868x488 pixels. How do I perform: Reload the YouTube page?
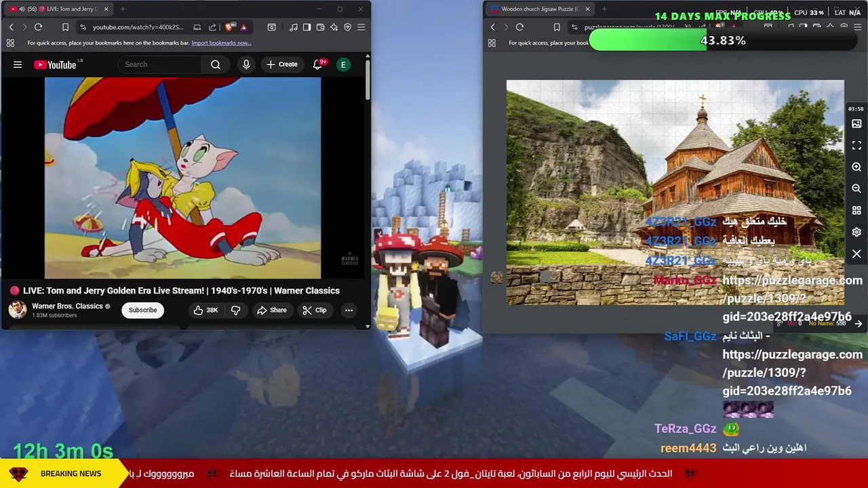(38, 27)
